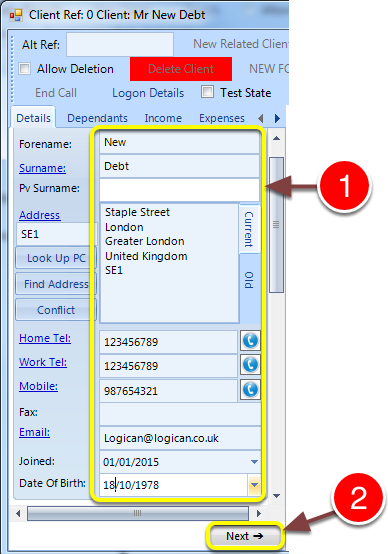
Task: Click the Surname field containing Debt
Action: click(179, 166)
